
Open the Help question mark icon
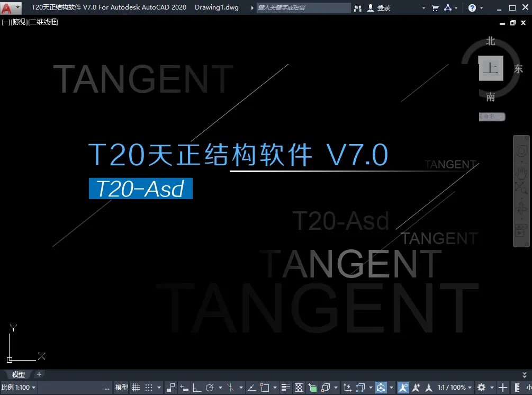(x=472, y=8)
